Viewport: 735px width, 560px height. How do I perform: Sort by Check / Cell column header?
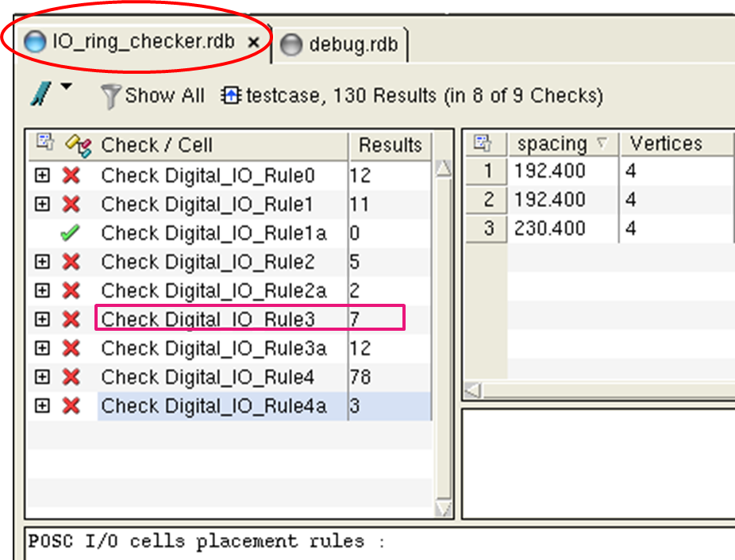pyautogui.click(x=156, y=145)
